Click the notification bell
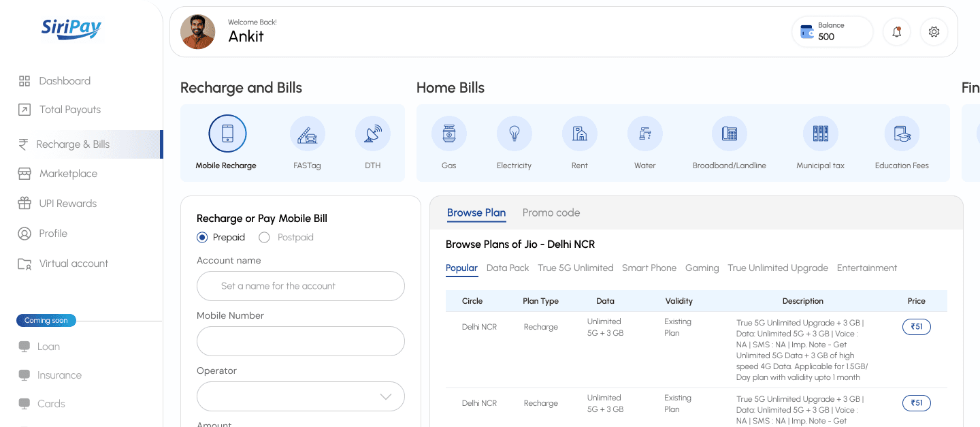The width and height of the screenshot is (980, 427). (x=896, y=31)
